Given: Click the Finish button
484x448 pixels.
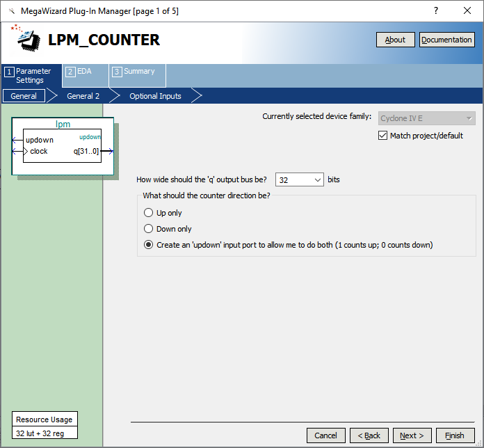Looking at the screenshot, I should pos(455,435).
